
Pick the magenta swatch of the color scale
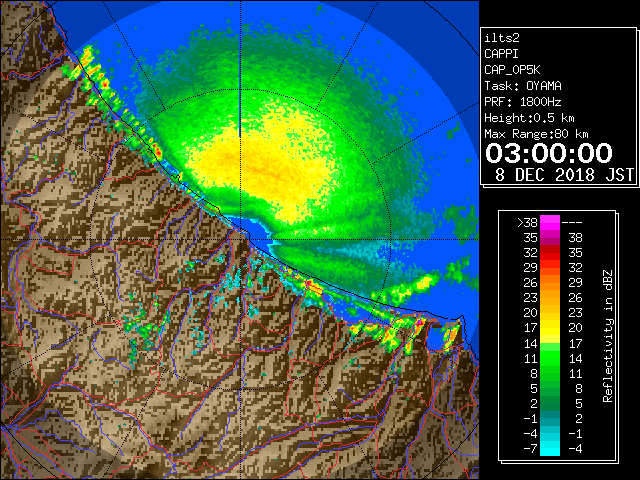pyautogui.click(x=550, y=223)
